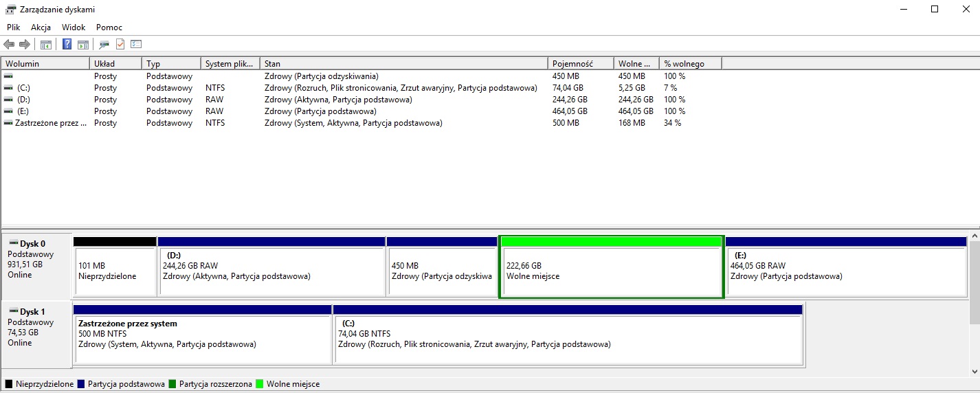The height and width of the screenshot is (393, 980).
Task: Toggle the console tree pane icon
Action: pos(46,45)
